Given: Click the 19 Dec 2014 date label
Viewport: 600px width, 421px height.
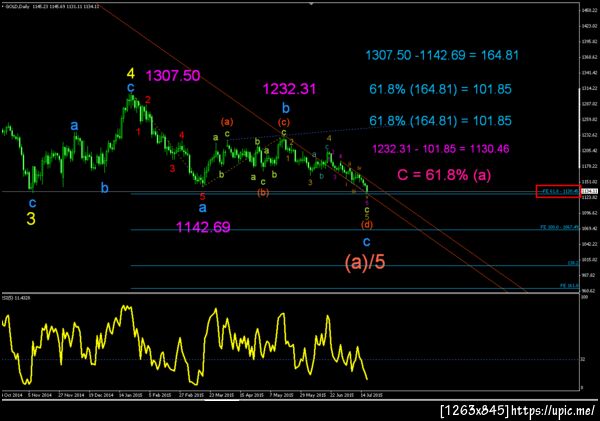Looking at the screenshot, I should 101,395.
